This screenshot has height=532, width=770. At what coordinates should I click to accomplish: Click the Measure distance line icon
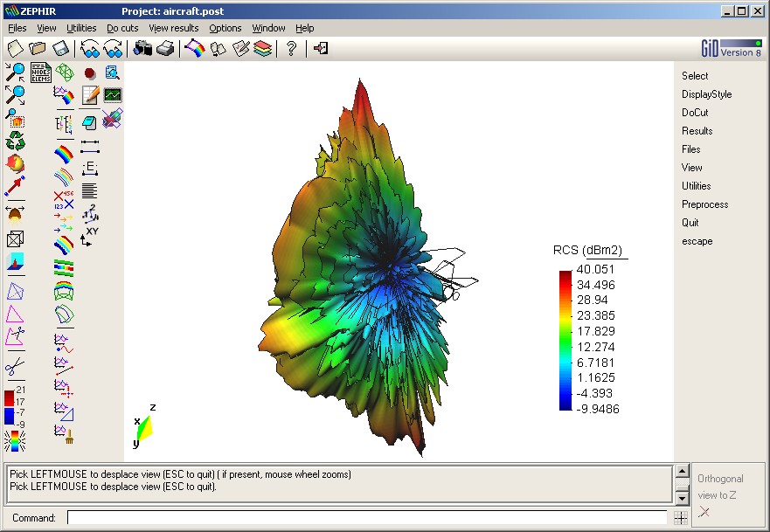[x=90, y=146]
